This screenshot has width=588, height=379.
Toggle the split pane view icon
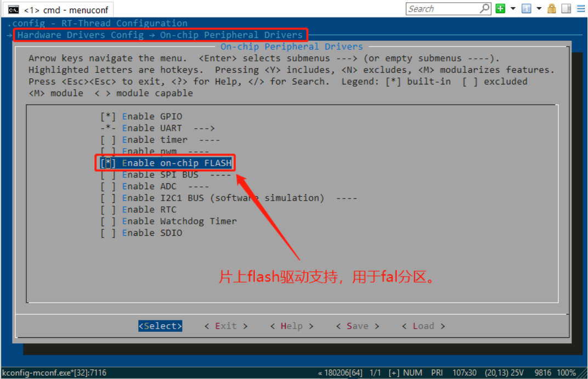[566, 9]
